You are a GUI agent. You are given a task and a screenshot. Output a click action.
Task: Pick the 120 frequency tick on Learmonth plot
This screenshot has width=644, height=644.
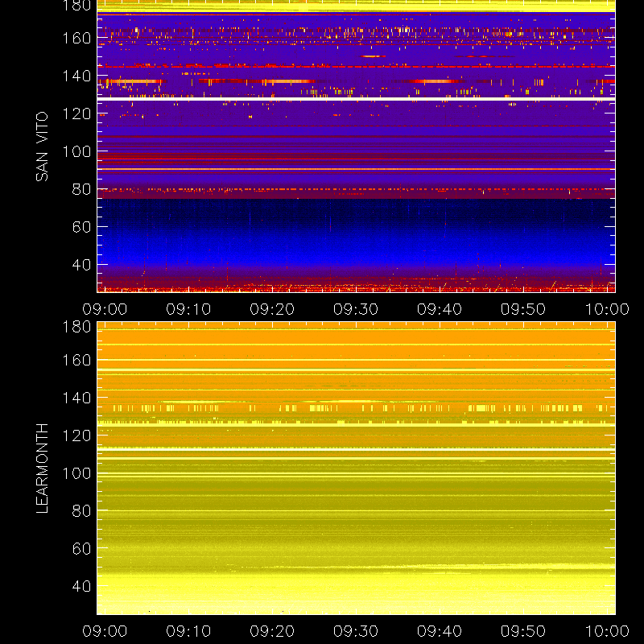pos(76,436)
